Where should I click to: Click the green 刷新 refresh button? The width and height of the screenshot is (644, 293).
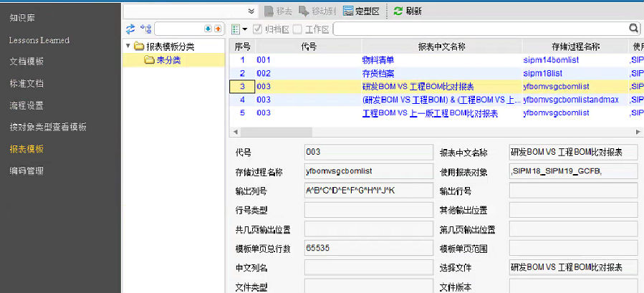click(x=407, y=11)
